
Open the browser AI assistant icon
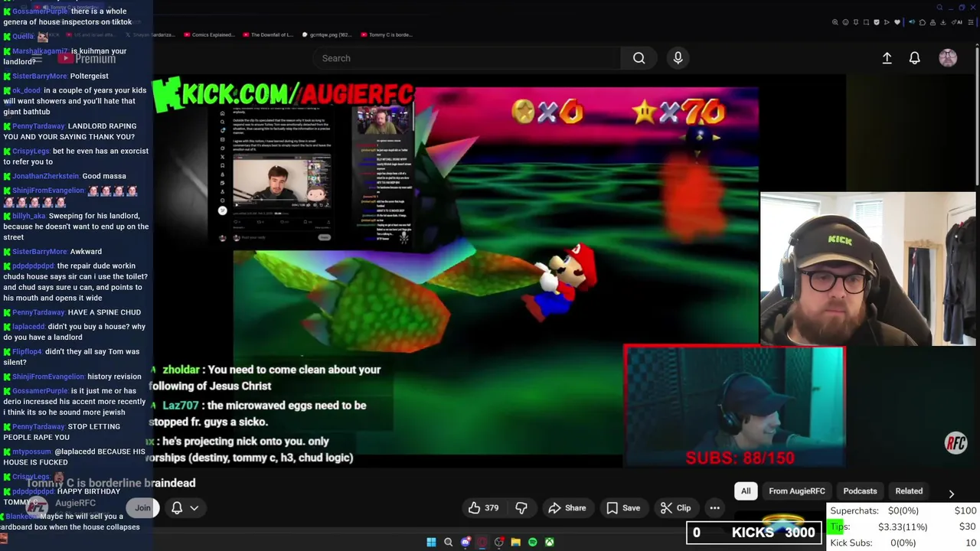click(x=957, y=22)
